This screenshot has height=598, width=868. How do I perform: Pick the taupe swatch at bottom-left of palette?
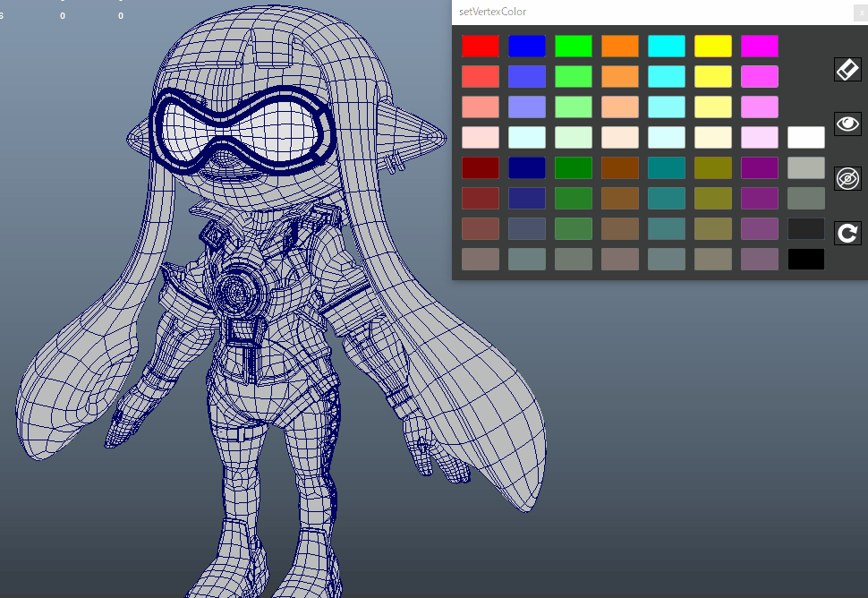point(481,259)
